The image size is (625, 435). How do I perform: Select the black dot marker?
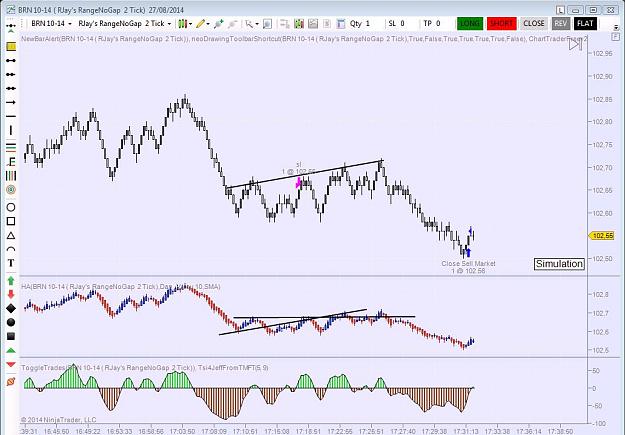click(11, 322)
